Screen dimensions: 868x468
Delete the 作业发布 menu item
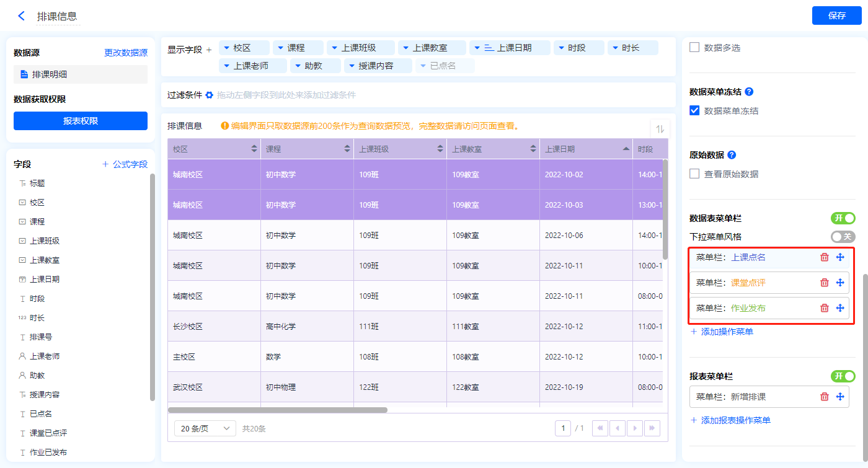[x=824, y=308]
